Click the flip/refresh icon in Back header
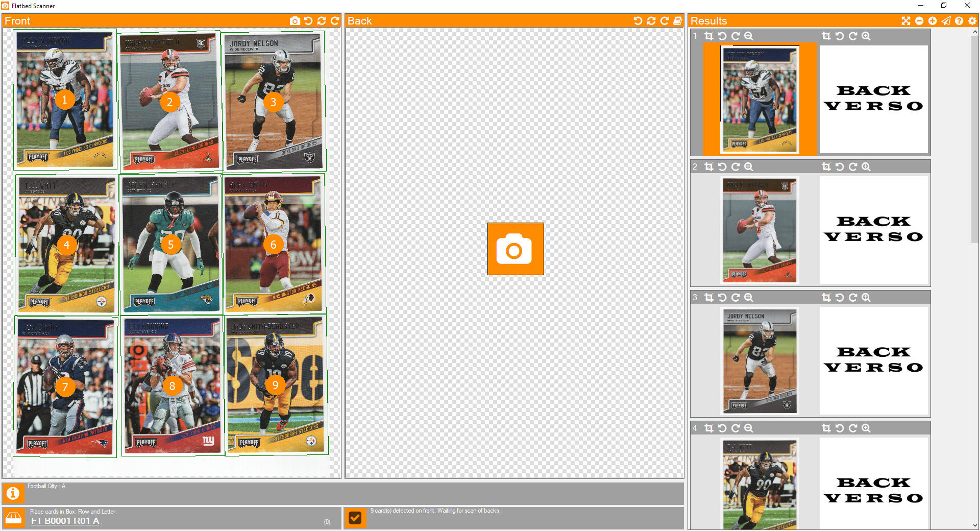The height and width of the screenshot is (531, 980). (651, 21)
